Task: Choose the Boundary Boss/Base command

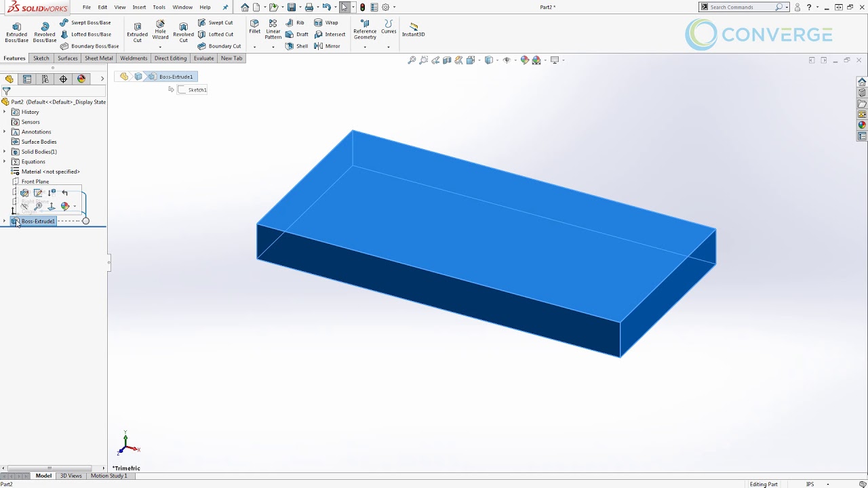Action: click(90, 46)
